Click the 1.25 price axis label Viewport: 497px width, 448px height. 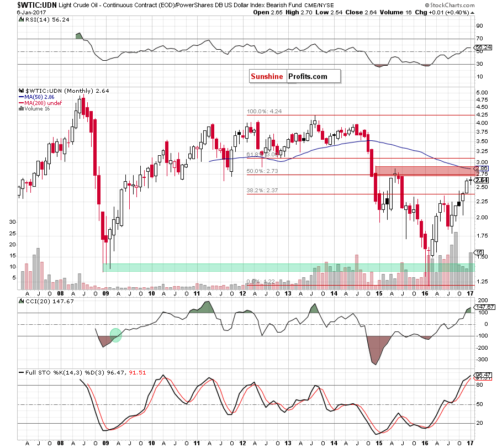click(482, 282)
